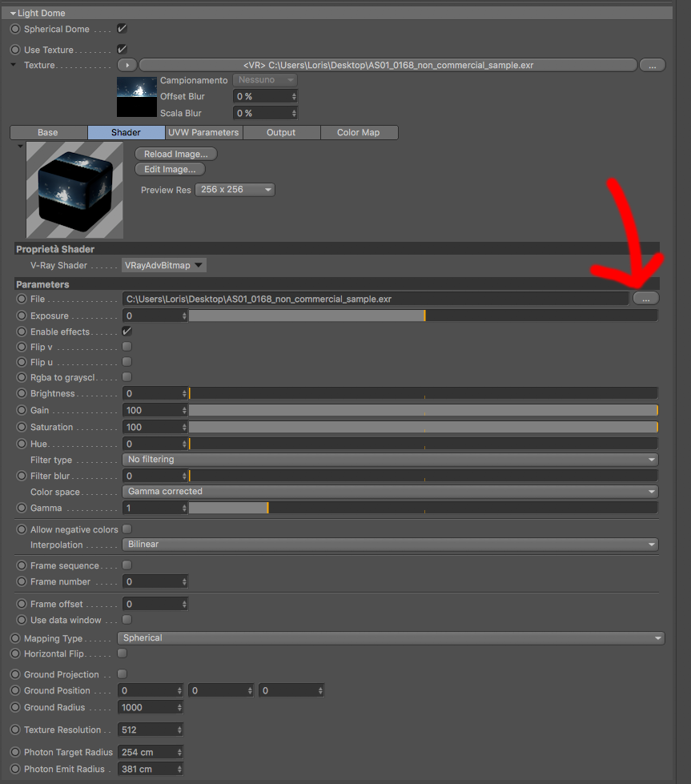Switch to the UVW Parameters tab
Screen dimensions: 691x784
pos(203,132)
